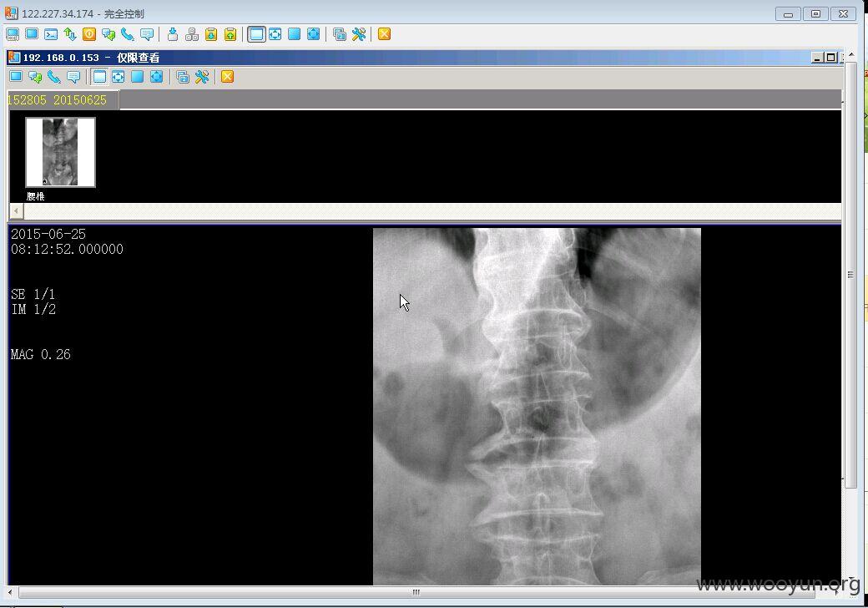This screenshot has height=608, width=868.
Task: Open options wrench in inner 192.168.0.153 toolbar
Action: 201,76
